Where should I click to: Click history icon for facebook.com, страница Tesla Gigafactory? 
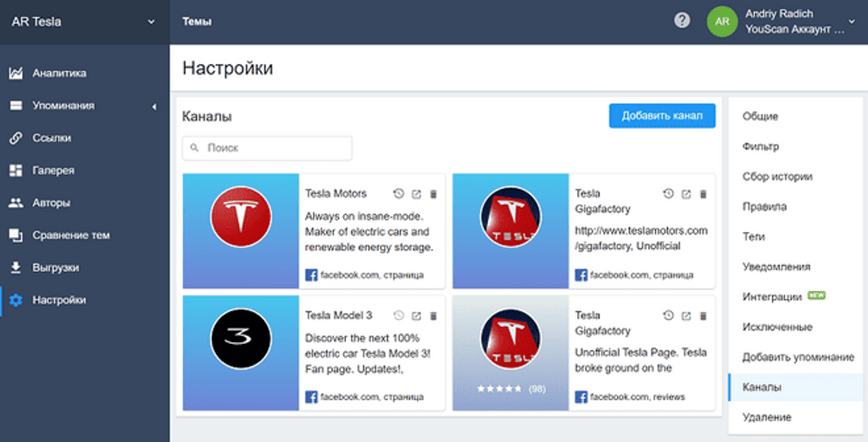(x=668, y=194)
